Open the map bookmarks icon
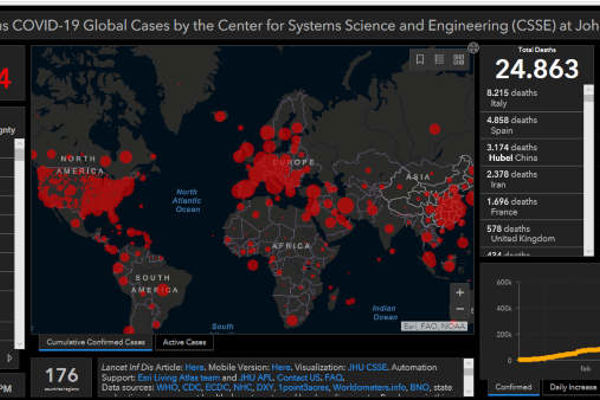 click(x=420, y=60)
